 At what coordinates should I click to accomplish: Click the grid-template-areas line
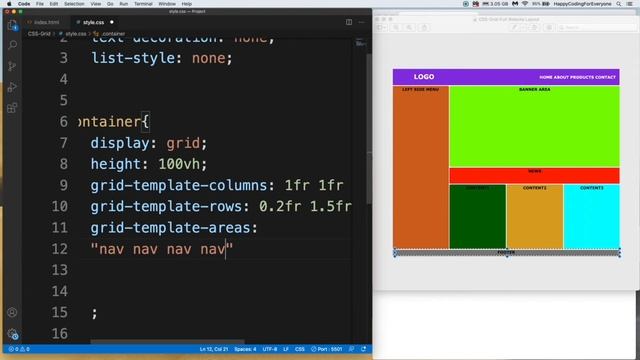[174, 228]
